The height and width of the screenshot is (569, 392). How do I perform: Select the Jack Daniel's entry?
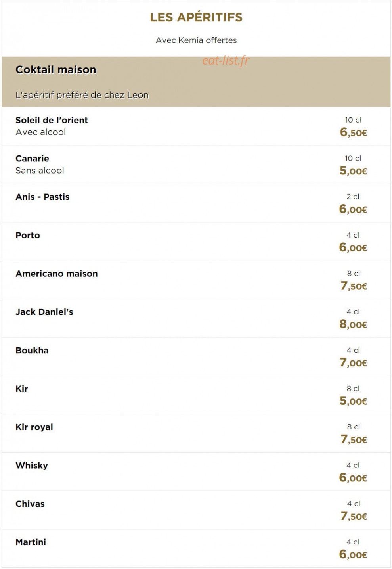(196, 318)
